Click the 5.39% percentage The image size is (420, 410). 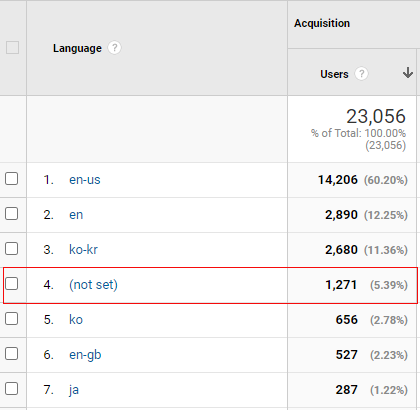[x=389, y=285]
